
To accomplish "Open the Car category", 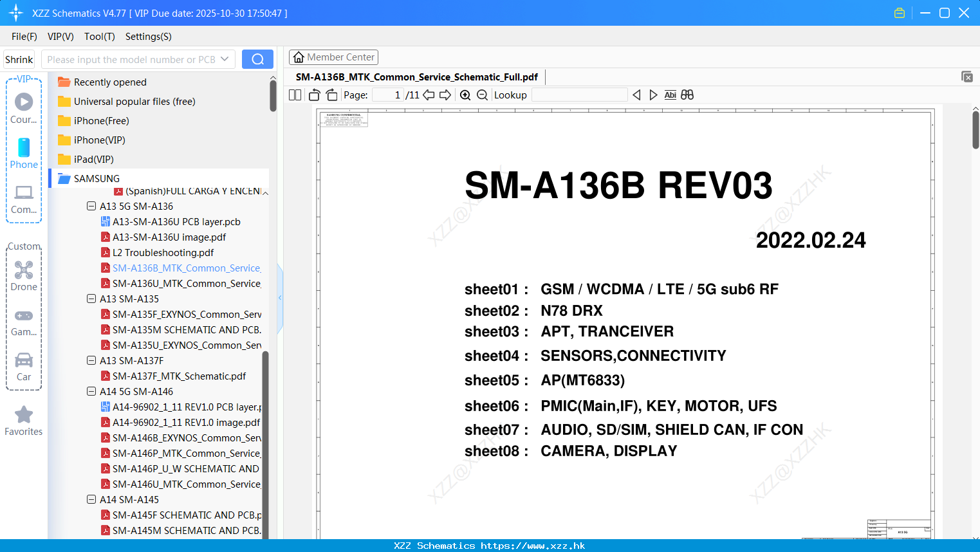I will coord(24,367).
